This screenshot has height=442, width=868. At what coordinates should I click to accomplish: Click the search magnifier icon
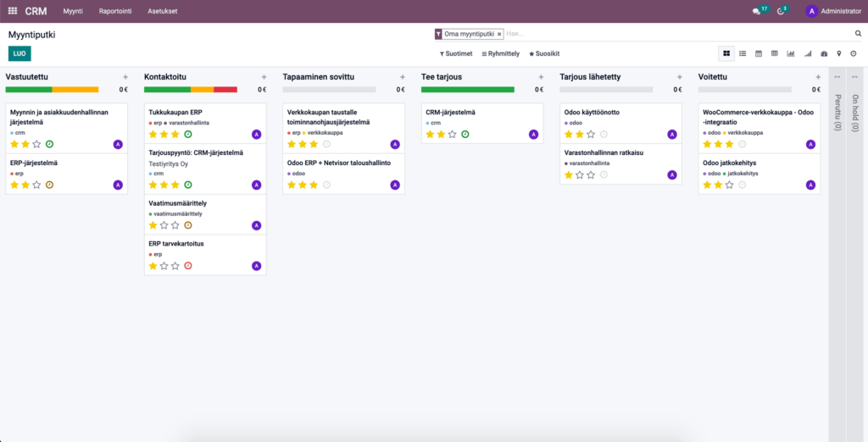coord(858,34)
